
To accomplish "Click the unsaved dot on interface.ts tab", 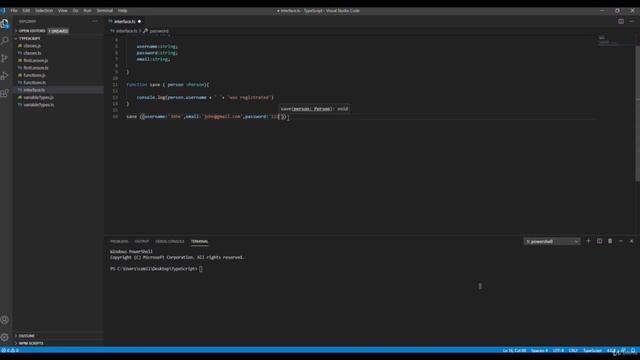I will pyautogui.click(x=139, y=21).
